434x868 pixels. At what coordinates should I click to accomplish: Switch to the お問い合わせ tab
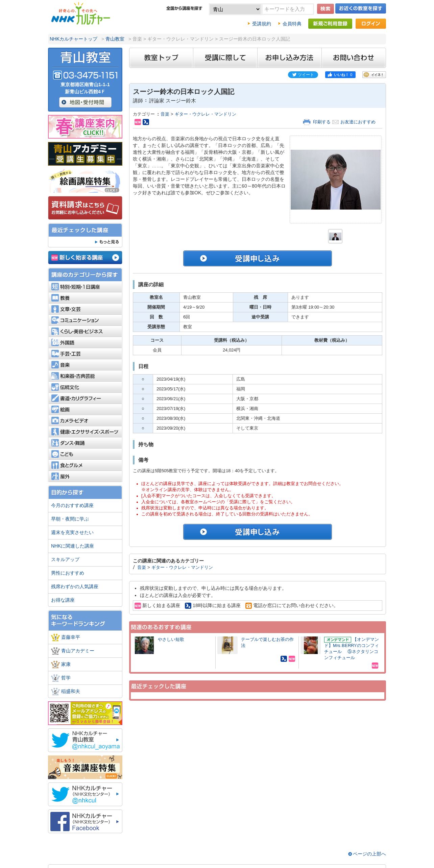354,58
